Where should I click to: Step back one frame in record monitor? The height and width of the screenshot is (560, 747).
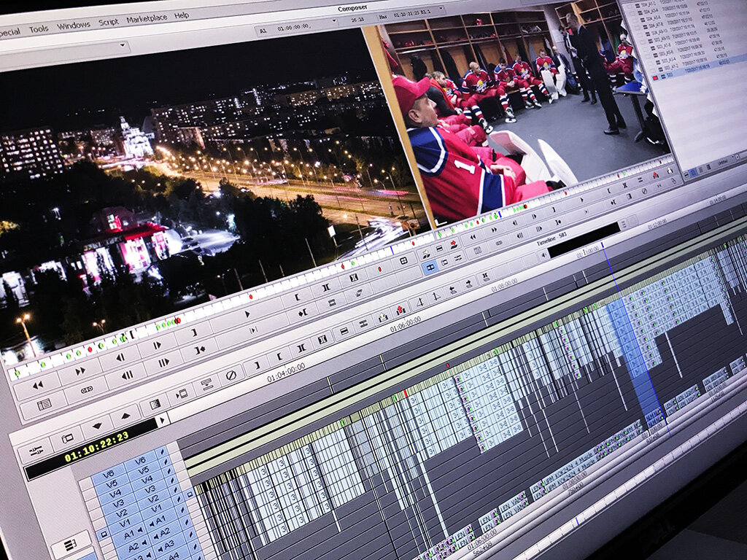[x=515, y=222]
